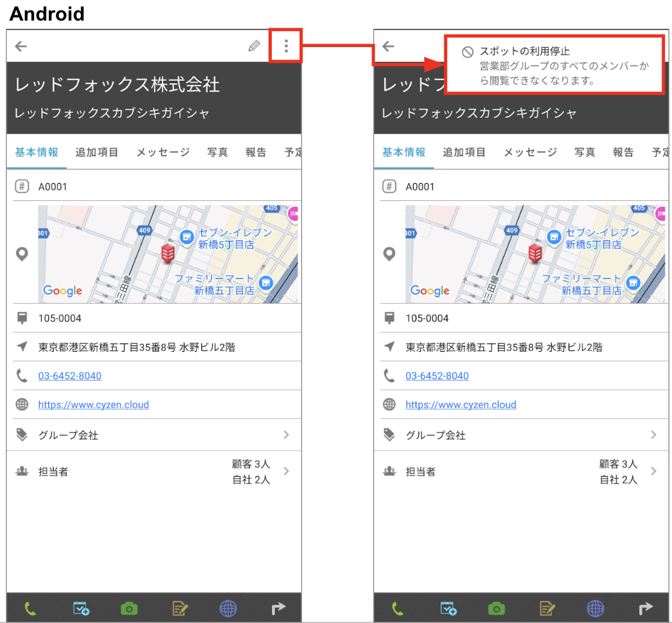Image resolution: width=672 pixels, height=623 pixels.
Task: Open 追加項目 tab on left screen
Action: [97, 152]
